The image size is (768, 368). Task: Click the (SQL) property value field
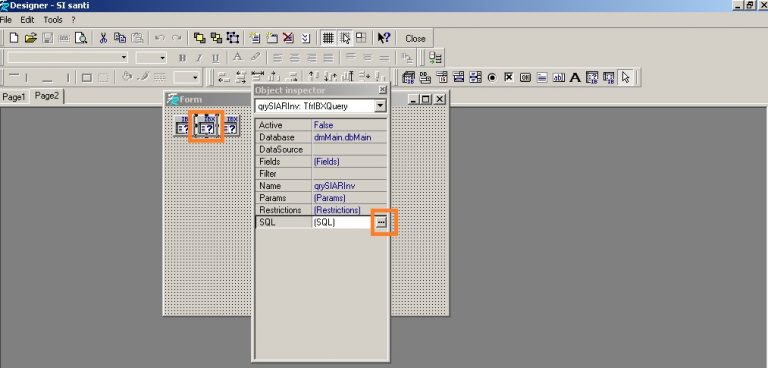343,222
